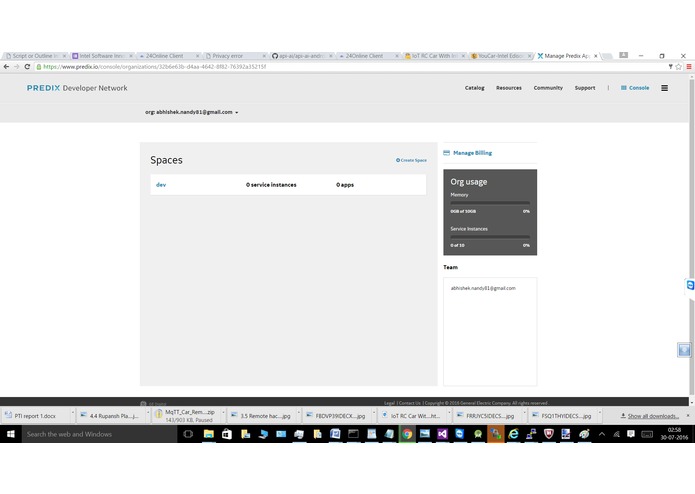Switch to Google Chrome on the taskbar
The image size is (695, 494).
[x=406, y=434]
